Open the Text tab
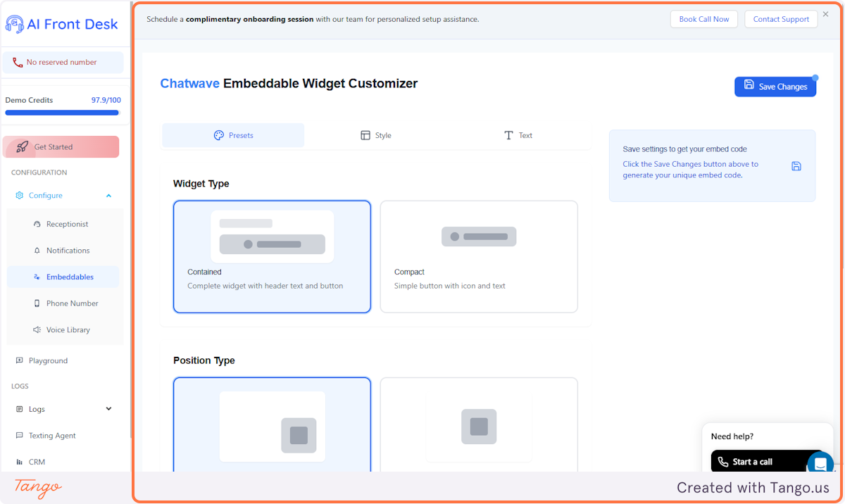 [x=518, y=134]
